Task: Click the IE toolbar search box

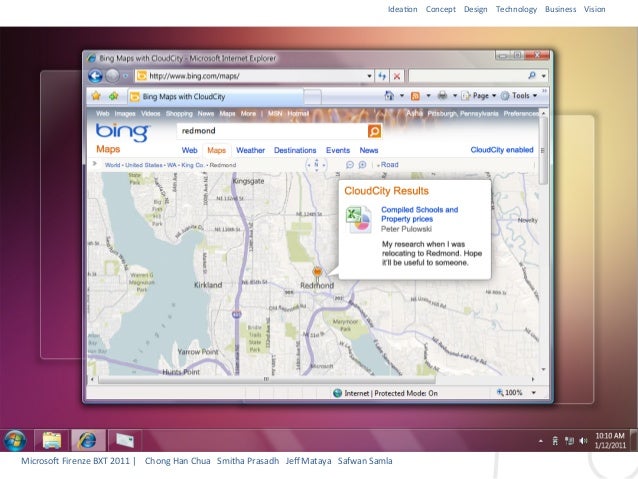Action: pyautogui.click(x=467, y=76)
